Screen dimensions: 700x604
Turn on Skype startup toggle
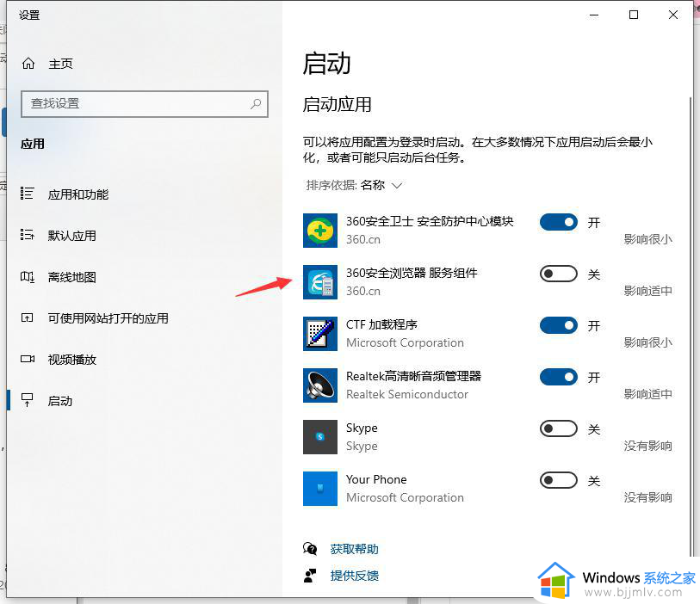(559, 428)
